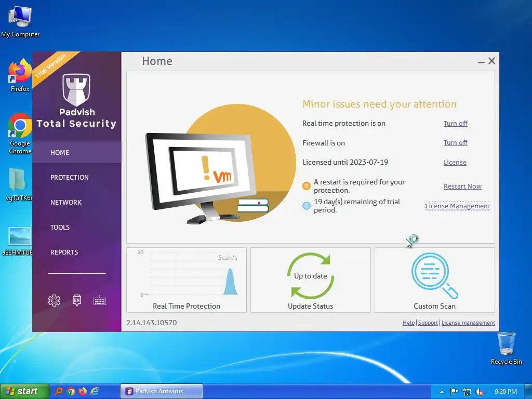
Task: Click the orange restart warning icon
Action: [x=307, y=186]
